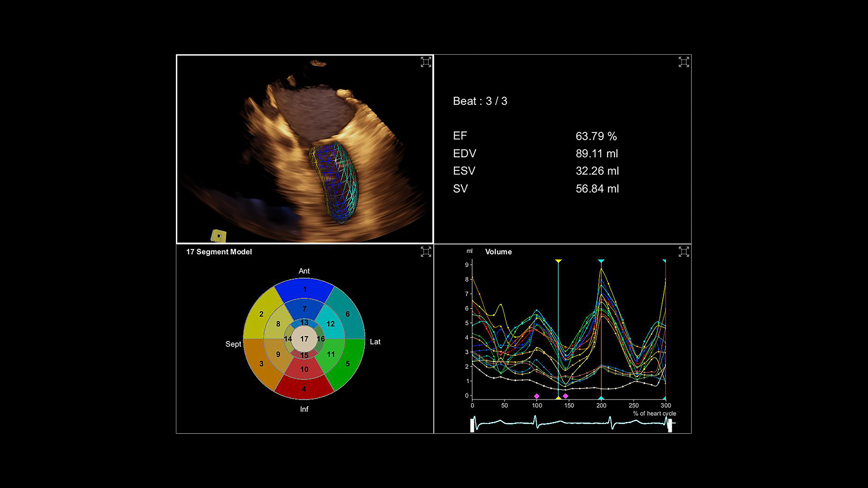Select the yellow triangle marker atop graph
The height and width of the screenshot is (488, 868).
558,261
